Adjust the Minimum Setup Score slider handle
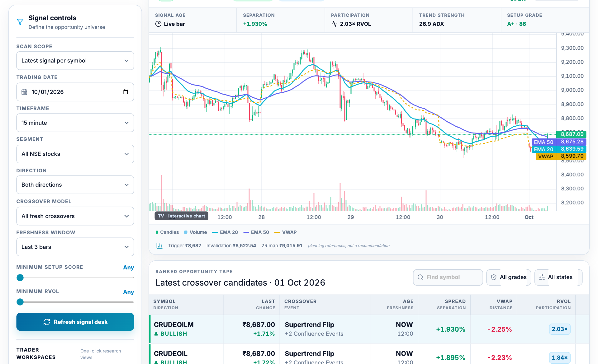The width and height of the screenshot is (598, 364). click(20, 278)
